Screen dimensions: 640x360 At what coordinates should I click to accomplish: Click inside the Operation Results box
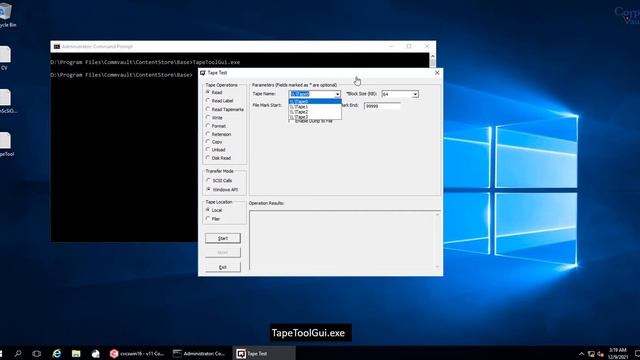(342, 241)
